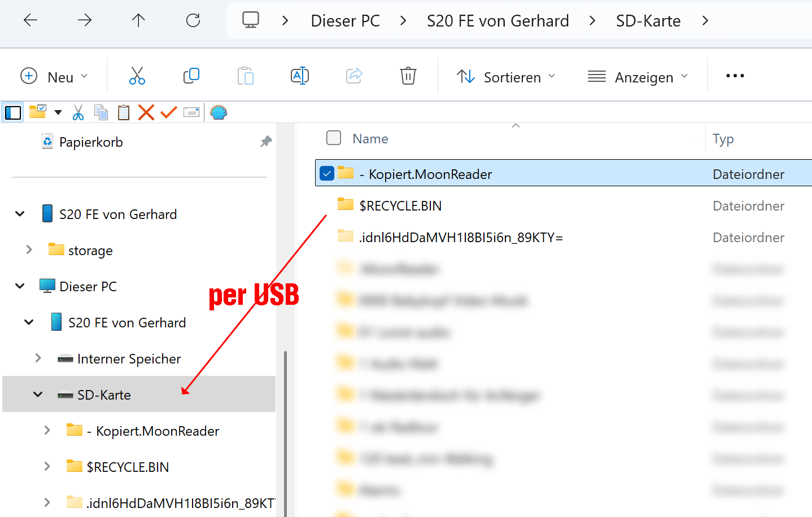
Task: Open the Sortieren dropdown
Action: click(507, 76)
